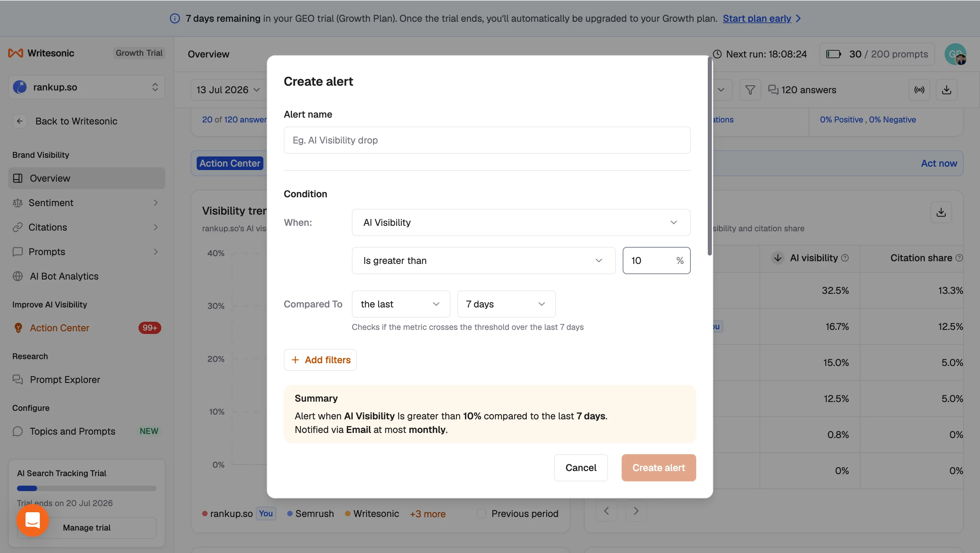
Task: Open the Overview sidebar item
Action: (87, 178)
